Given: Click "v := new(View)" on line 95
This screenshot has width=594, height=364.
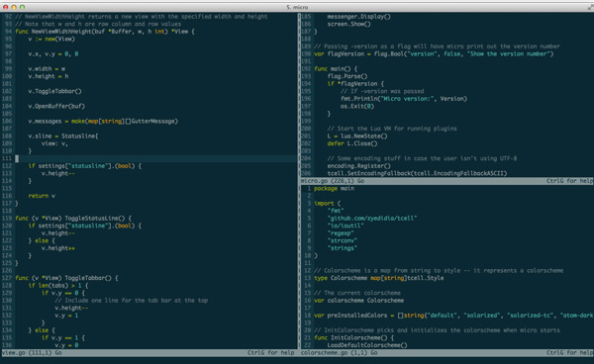Looking at the screenshot, I should [51, 39].
